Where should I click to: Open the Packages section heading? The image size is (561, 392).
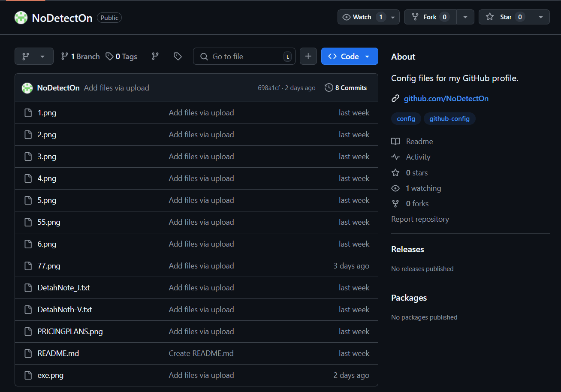coord(409,298)
